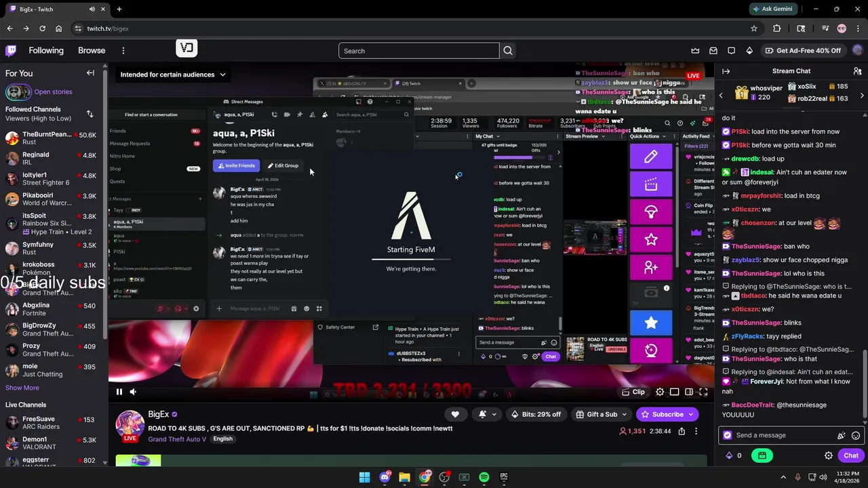Create a Clip of the stream
This screenshot has width=868, height=488.
(633, 392)
